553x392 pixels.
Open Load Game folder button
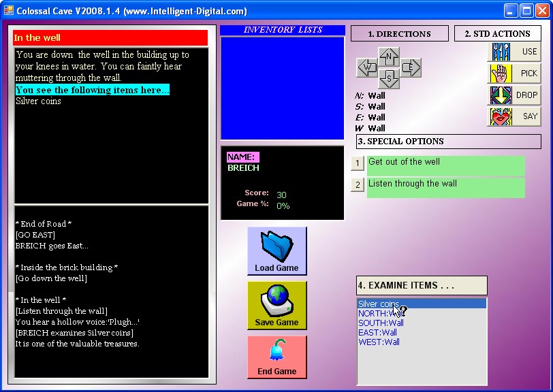tap(277, 251)
